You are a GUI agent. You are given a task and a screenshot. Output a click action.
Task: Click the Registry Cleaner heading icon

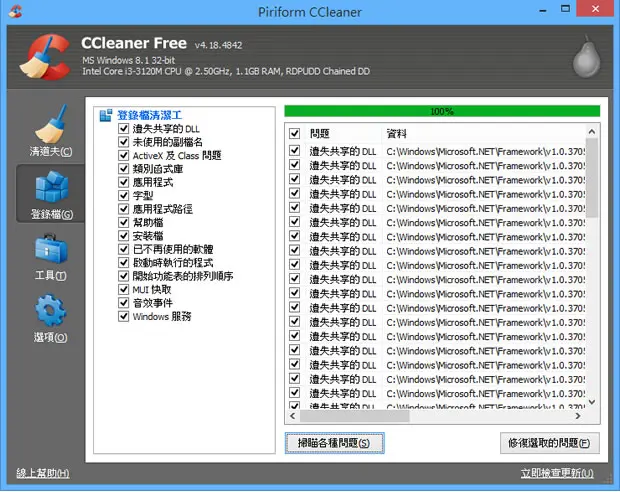point(106,115)
